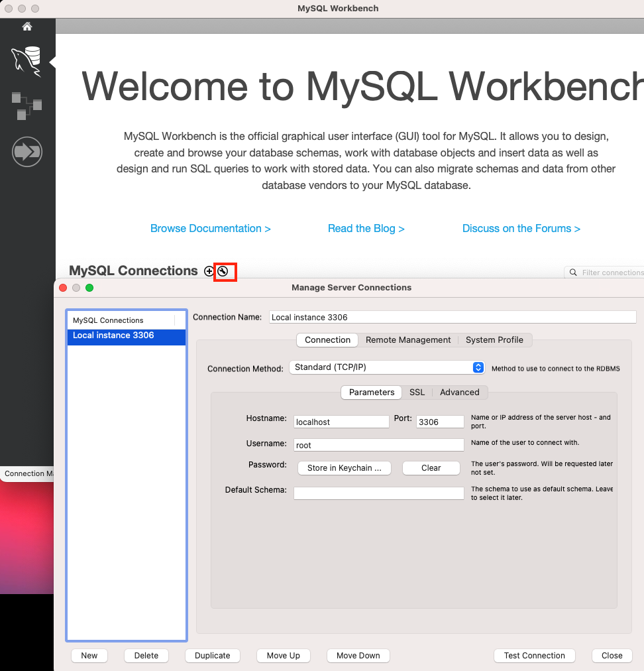Move the connection up
This screenshot has height=671, width=644.
(x=284, y=655)
